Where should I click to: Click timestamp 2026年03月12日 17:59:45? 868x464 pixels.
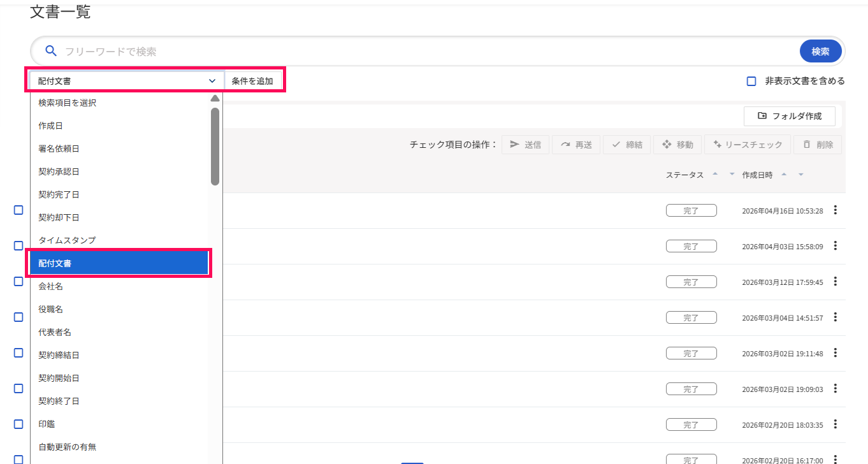(783, 282)
